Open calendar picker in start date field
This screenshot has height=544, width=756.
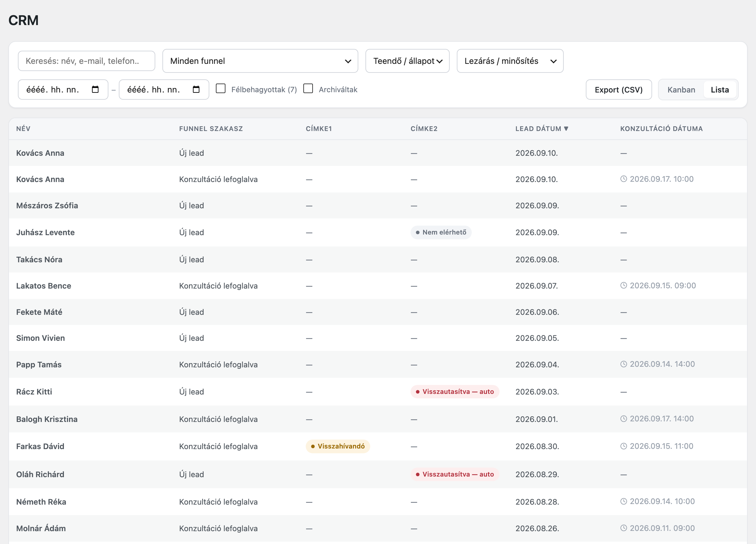[95, 89]
